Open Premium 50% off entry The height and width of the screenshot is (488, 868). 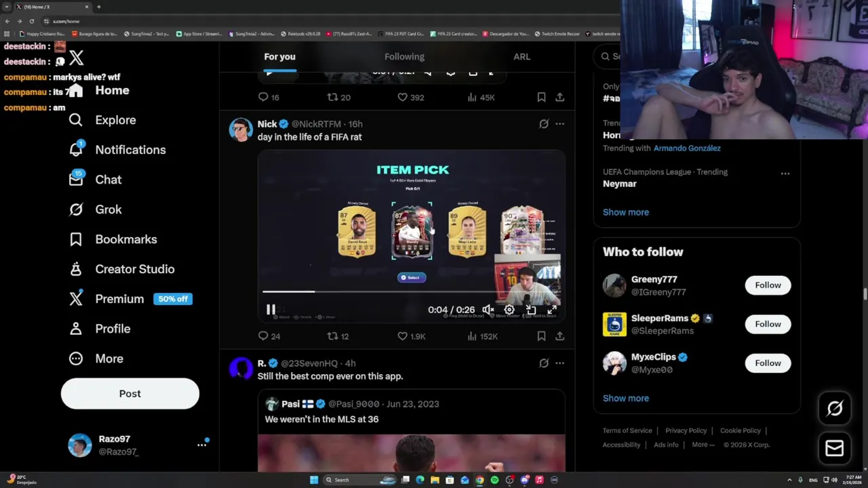pyautogui.click(x=130, y=299)
